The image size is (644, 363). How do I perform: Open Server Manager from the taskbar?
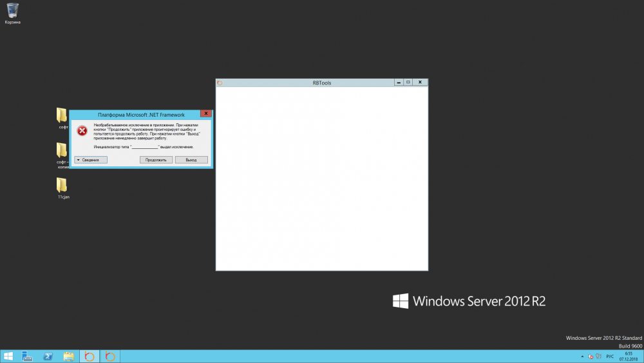tap(28, 356)
